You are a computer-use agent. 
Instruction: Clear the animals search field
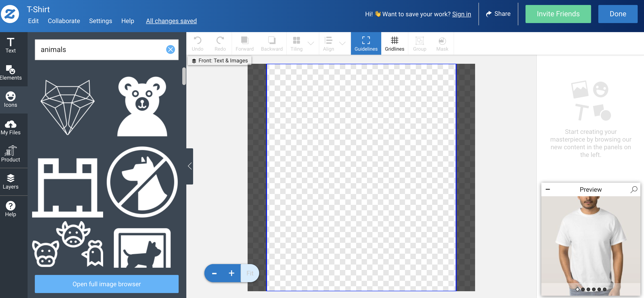point(170,50)
